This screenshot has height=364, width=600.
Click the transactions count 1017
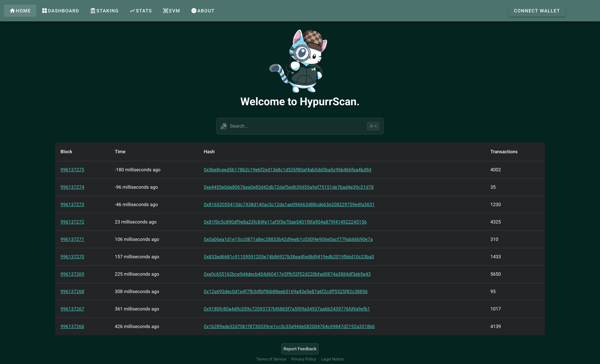pos(496,309)
